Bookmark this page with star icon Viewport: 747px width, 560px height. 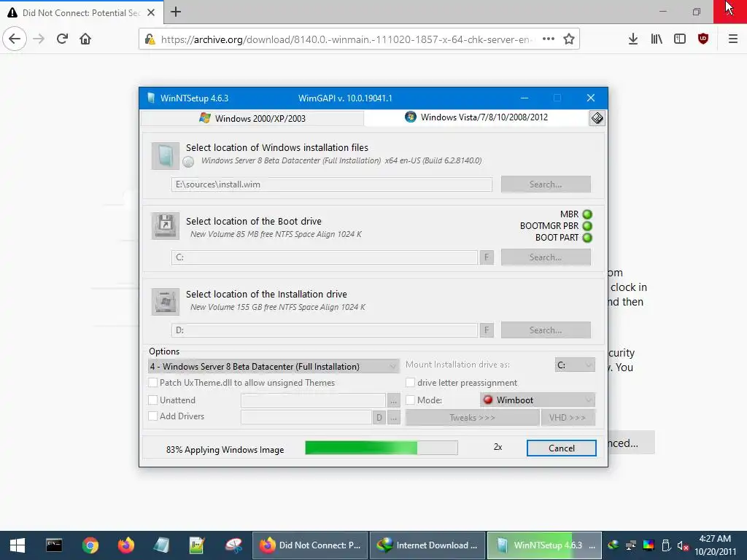[569, 39]
